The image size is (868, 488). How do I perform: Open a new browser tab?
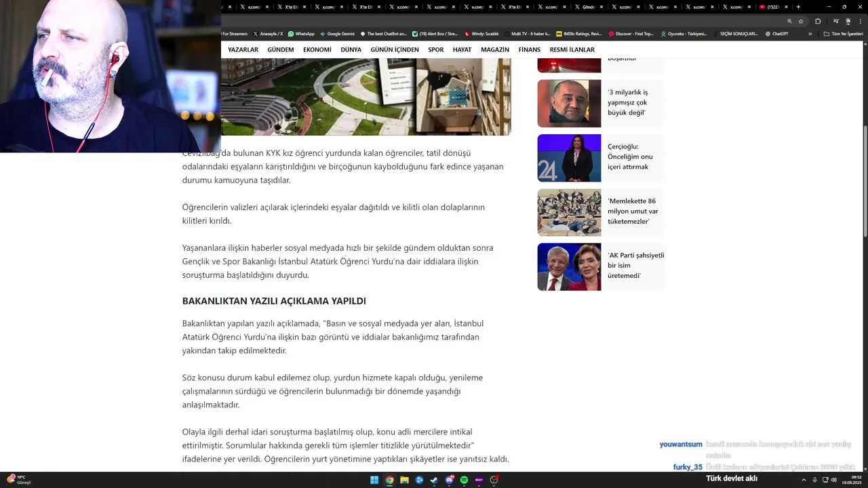coord(798,7)
